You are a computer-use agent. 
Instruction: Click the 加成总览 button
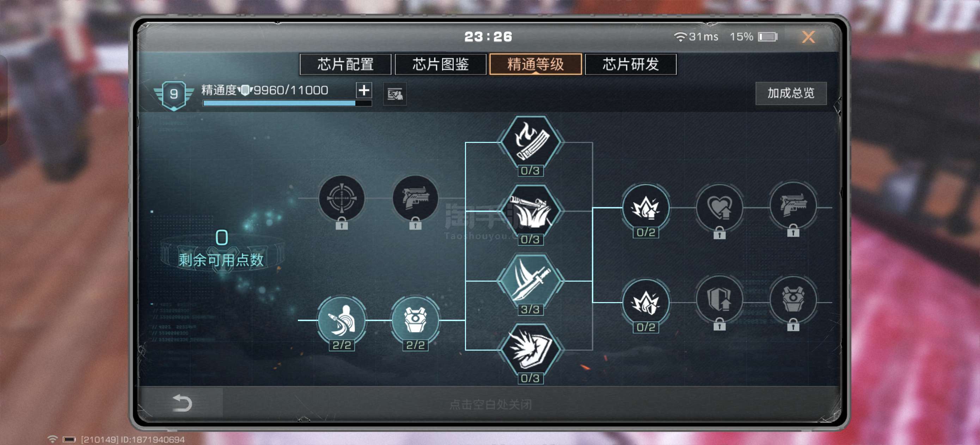pos(791,93)
